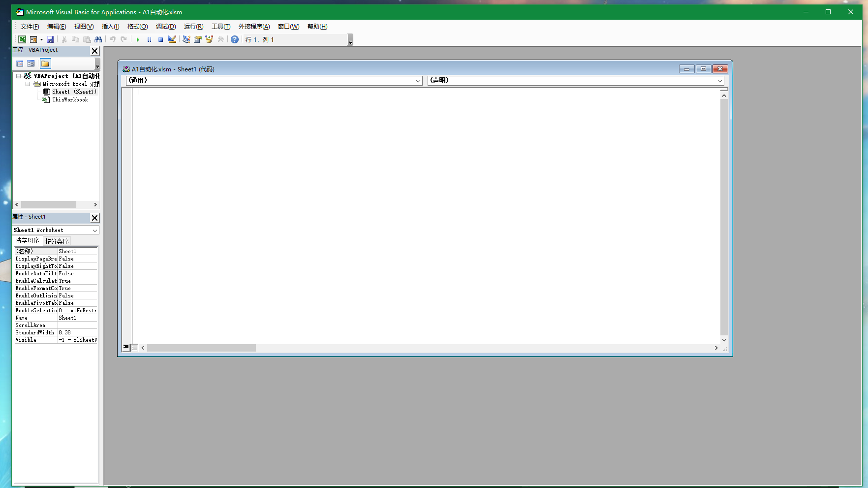Viewport: 868px width, 488px height.
Task: Click project tree scroll left arrow
Action: [17, 204]
